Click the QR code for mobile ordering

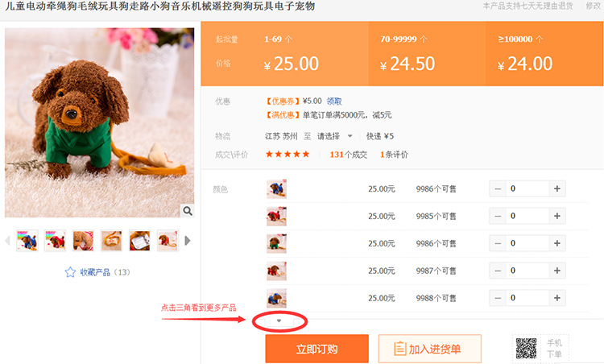click(x=526, y=348)
